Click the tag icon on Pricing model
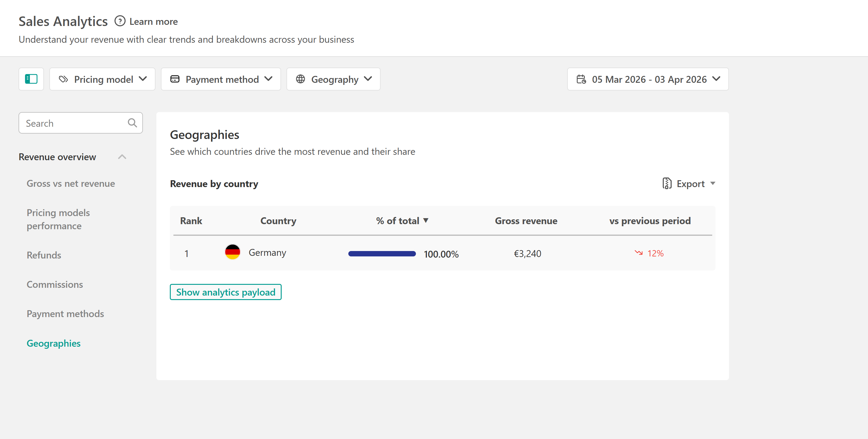This screenshot has width=868, height=439. click(63, 79)
